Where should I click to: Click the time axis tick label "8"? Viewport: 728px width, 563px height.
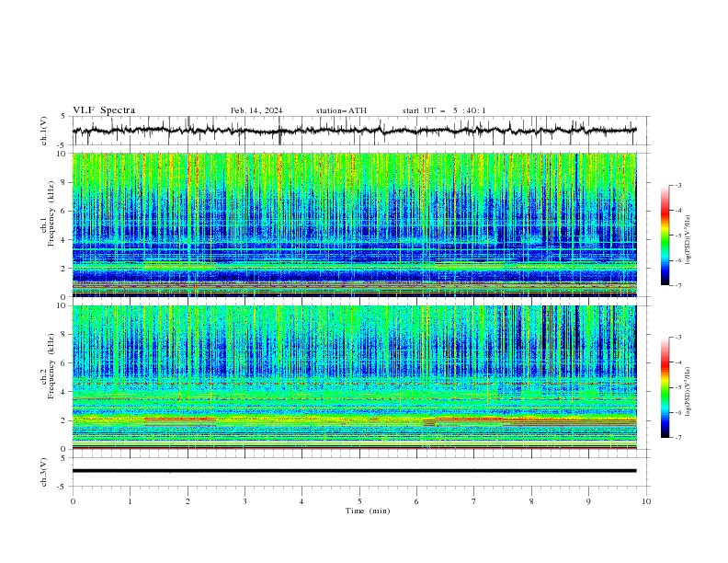tap(531, 501)
